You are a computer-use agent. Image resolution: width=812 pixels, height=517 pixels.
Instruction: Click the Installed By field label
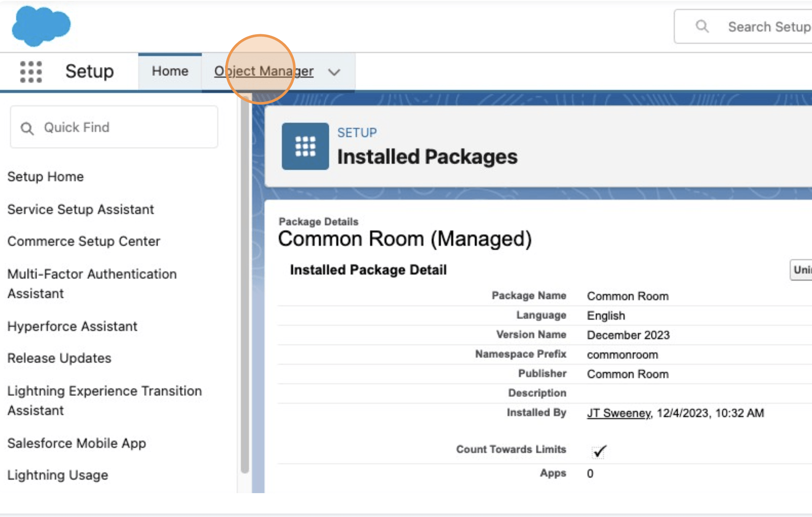click(536, 412)
